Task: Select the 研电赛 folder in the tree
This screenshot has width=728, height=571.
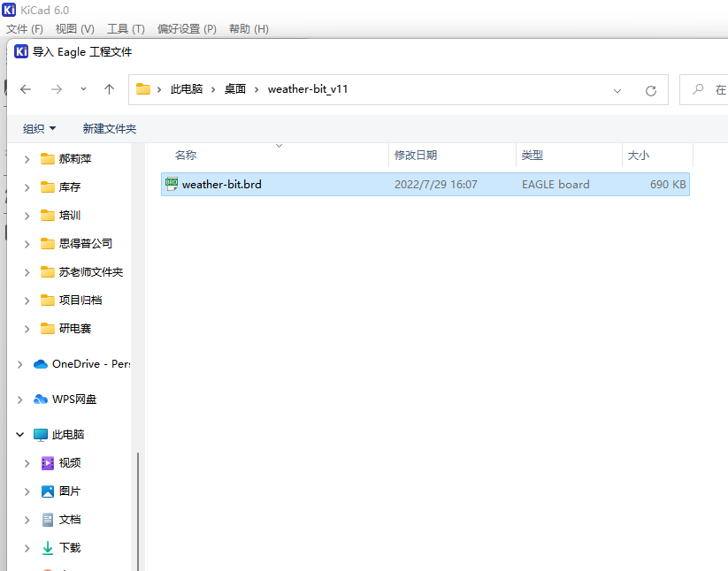Action: tap(75, 329)
